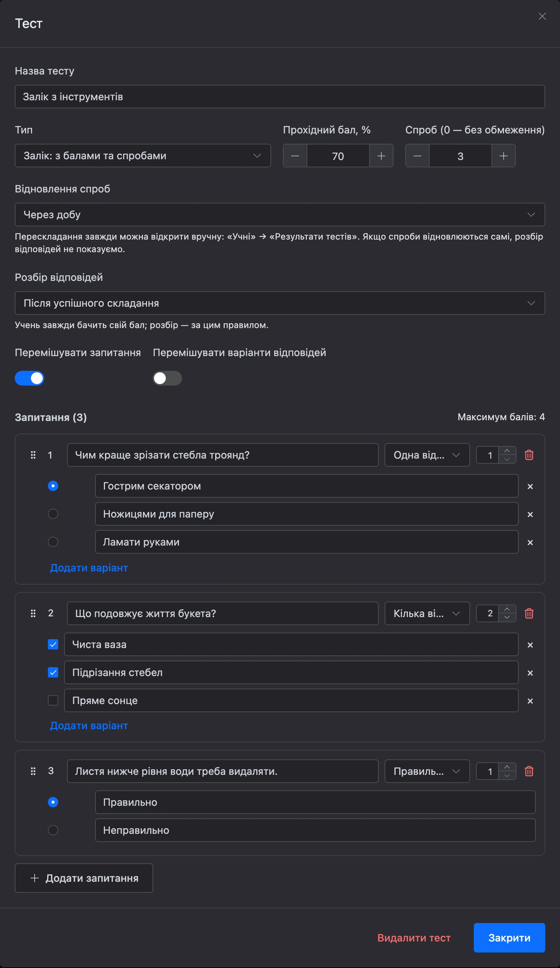Remove the "Ламати руками" option
This screenshot has width=560, height=968.
tap(530, 542)
